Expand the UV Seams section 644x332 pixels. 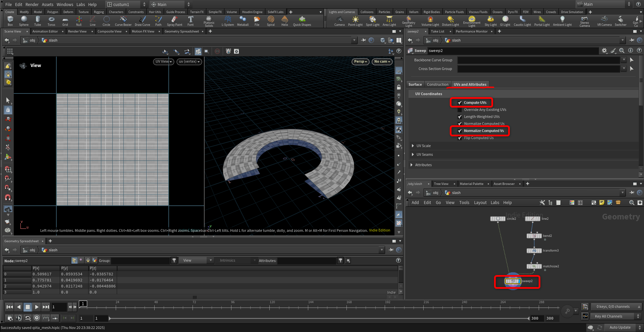[413, 154]
